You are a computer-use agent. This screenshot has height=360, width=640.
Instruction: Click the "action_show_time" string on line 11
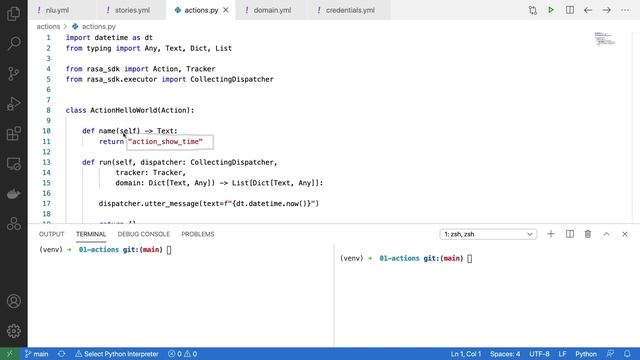[165, 142]
